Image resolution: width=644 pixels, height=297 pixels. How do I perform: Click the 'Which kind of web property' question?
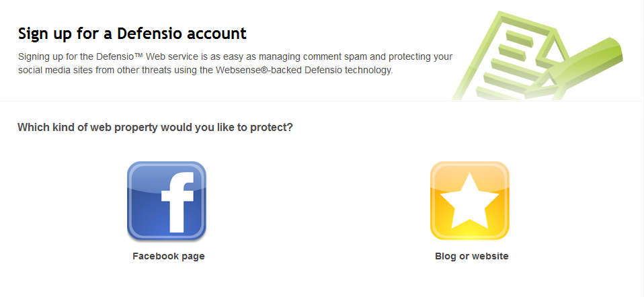pos(155,126)
